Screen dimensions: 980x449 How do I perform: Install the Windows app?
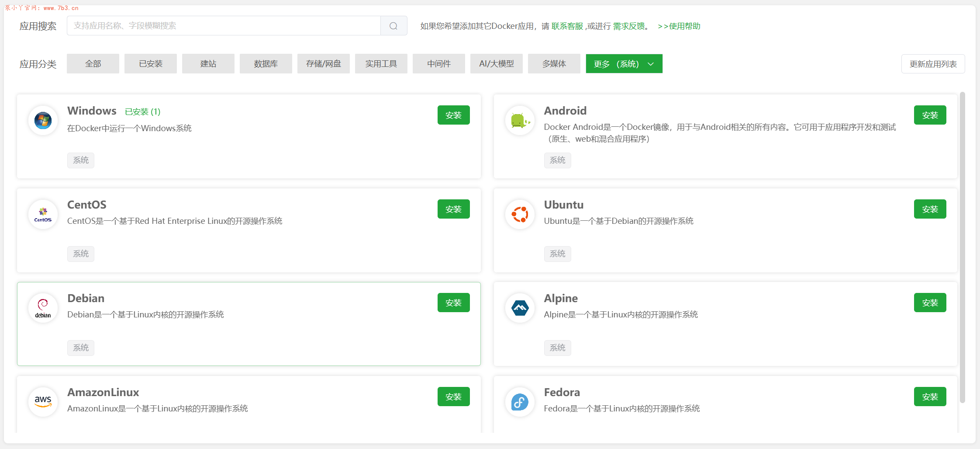pos(454,115)
